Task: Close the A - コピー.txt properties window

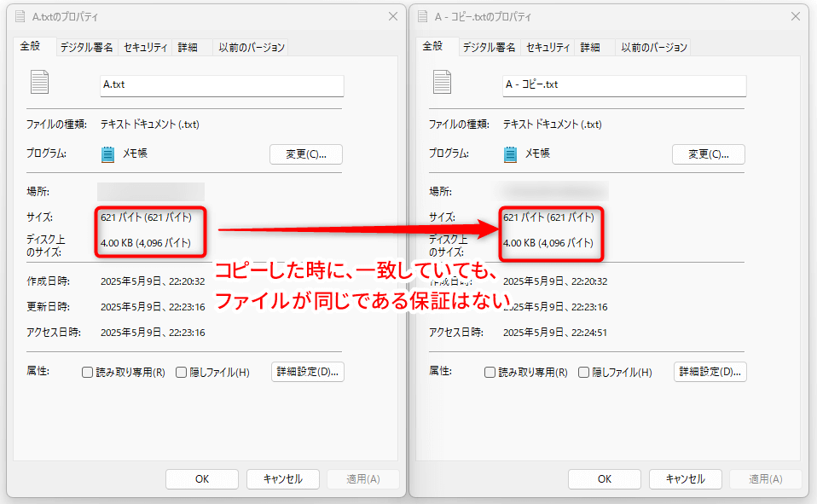Action: coord(795,17)
